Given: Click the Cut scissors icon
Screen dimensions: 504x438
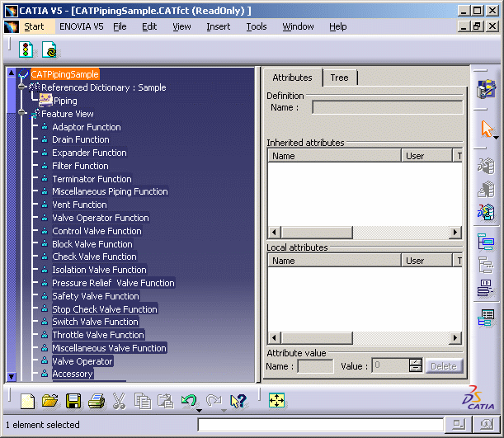Looking at the screenshot, I should pos(120,401).
